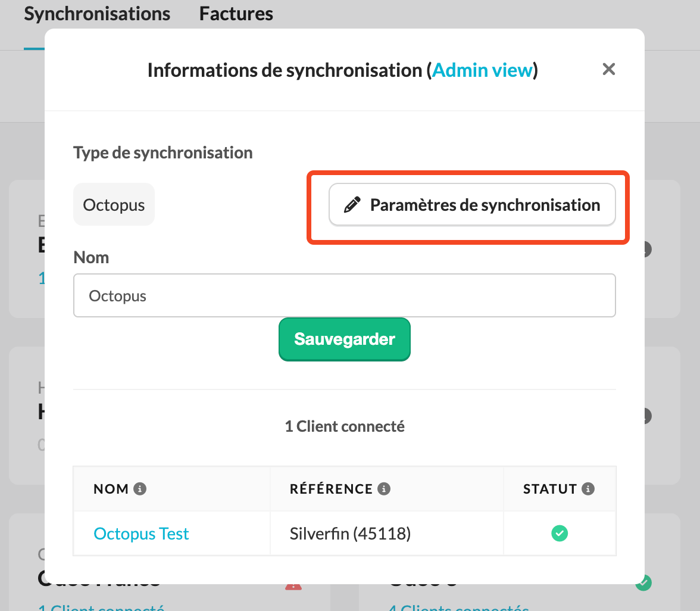Click the green check icon at bottom right

(x=643, y=583)
